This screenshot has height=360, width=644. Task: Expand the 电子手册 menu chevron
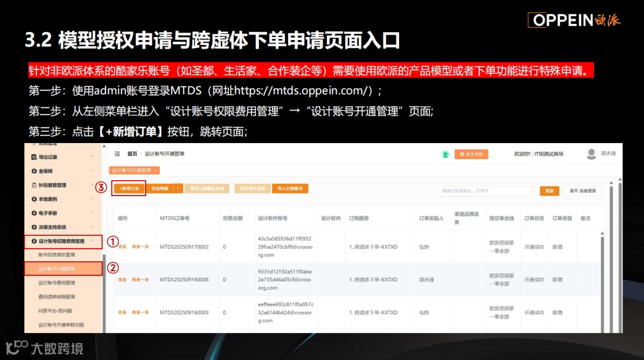92,213
